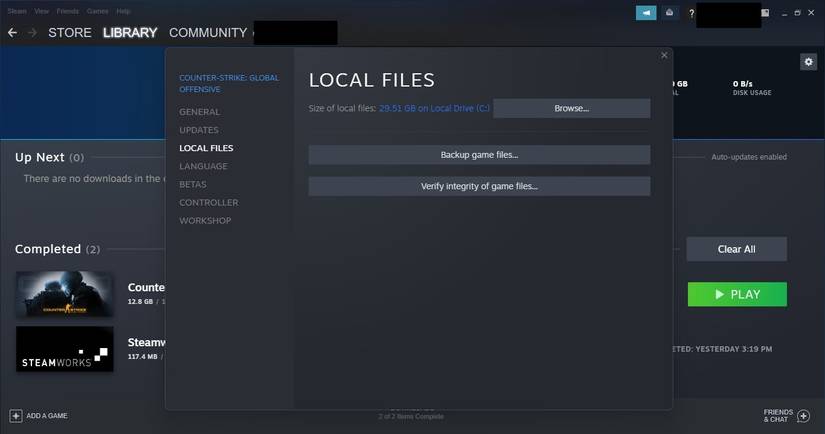Select the UPDATES properties tab
The height and width of the screenshot is (434, 825).
point(199,130)
